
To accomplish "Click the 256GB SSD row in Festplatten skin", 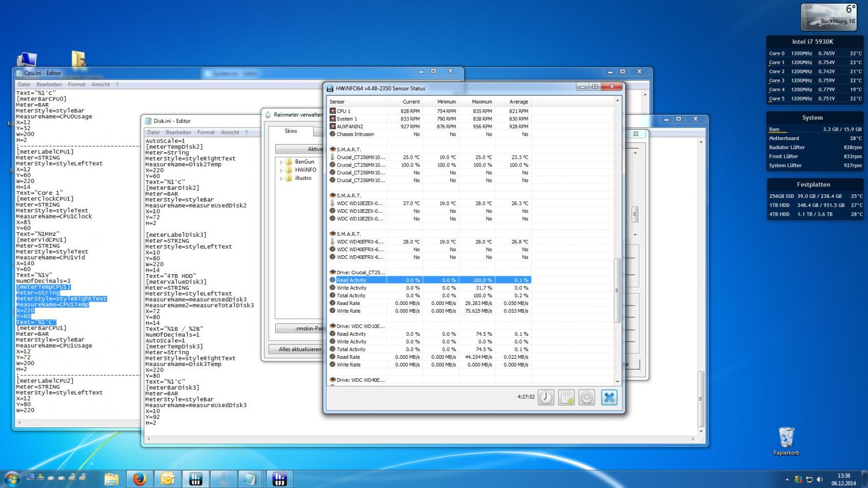I will 815,196.
